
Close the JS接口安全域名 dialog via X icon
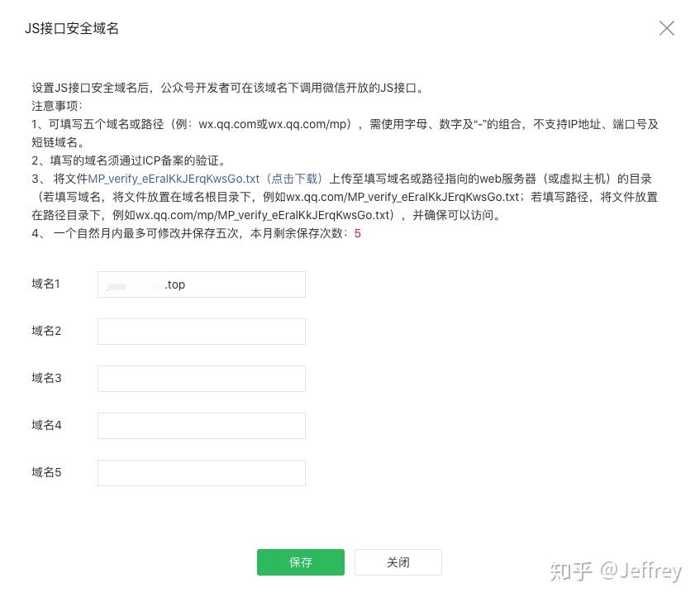[666, 28]
